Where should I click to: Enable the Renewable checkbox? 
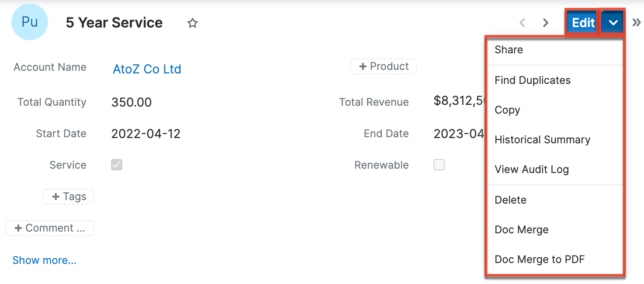tap(439, 165)
